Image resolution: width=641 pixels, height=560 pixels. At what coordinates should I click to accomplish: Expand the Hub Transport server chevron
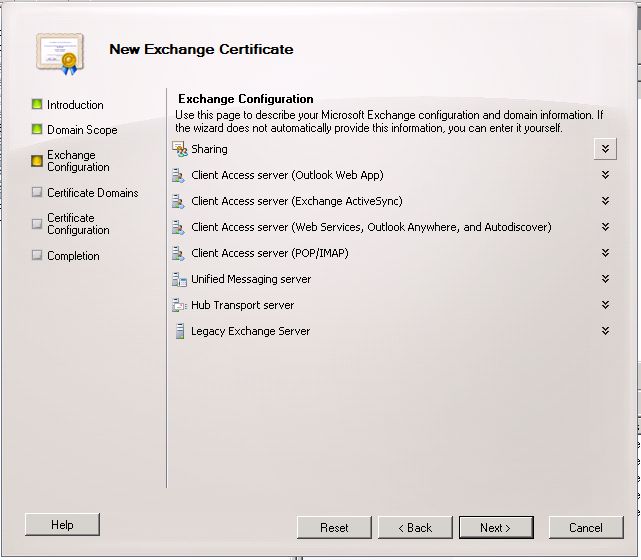point(605,305)
